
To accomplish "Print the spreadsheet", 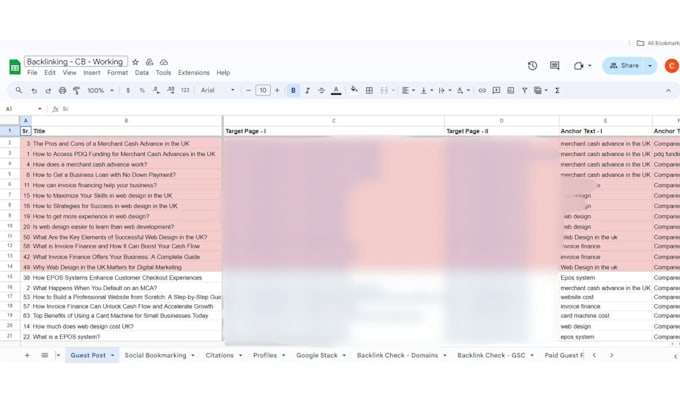I will coord(62,91).
